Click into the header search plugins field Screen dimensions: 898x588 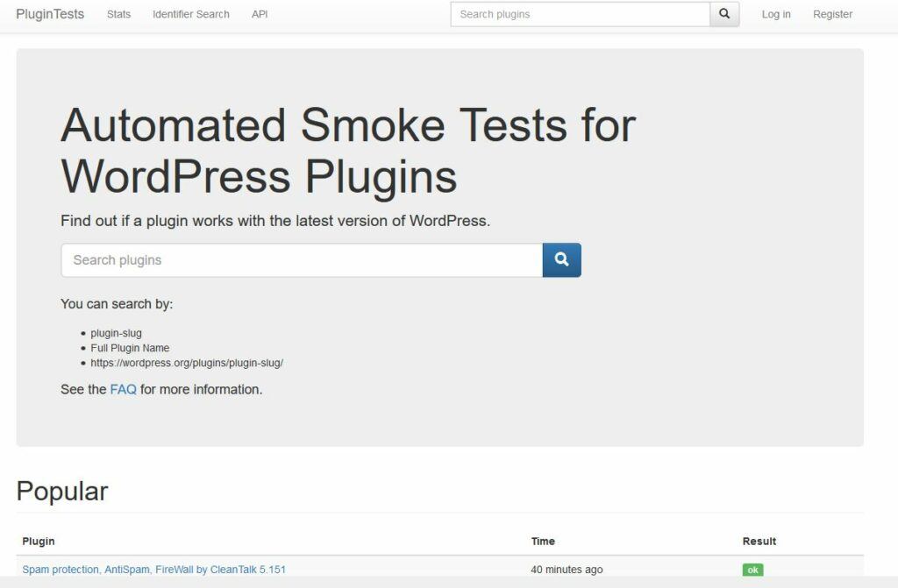(580, 14)
